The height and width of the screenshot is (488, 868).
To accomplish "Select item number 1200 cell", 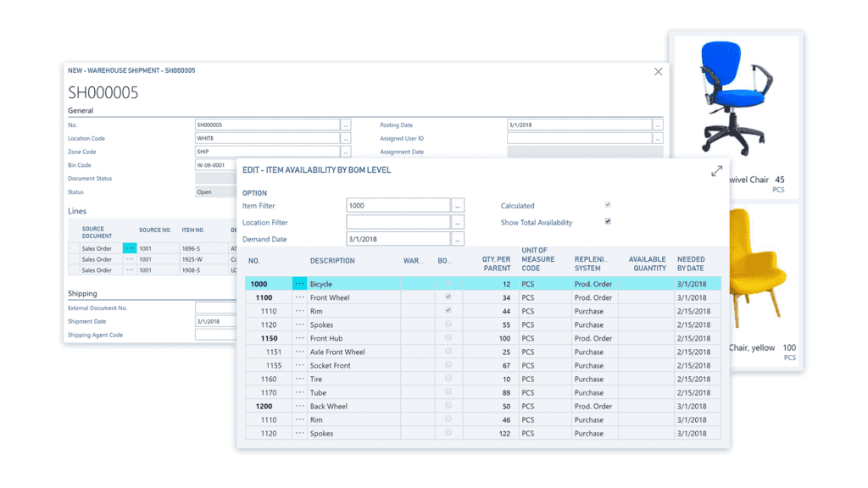I will coord(264,406).
